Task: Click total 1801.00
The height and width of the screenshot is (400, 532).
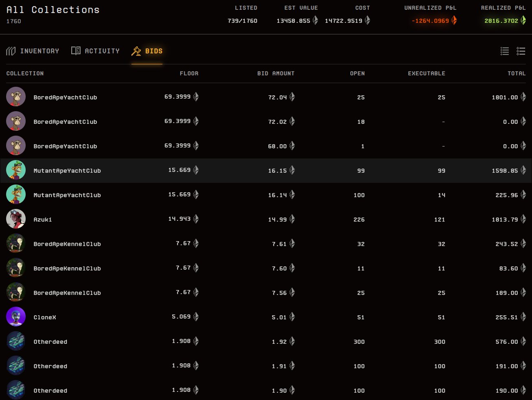Action: (x=505, y=97)
